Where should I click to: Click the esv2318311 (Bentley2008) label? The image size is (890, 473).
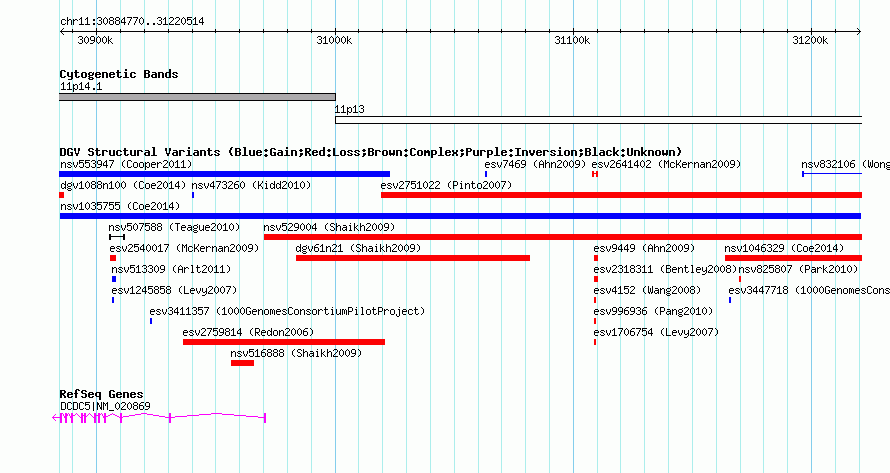point(665,269)
